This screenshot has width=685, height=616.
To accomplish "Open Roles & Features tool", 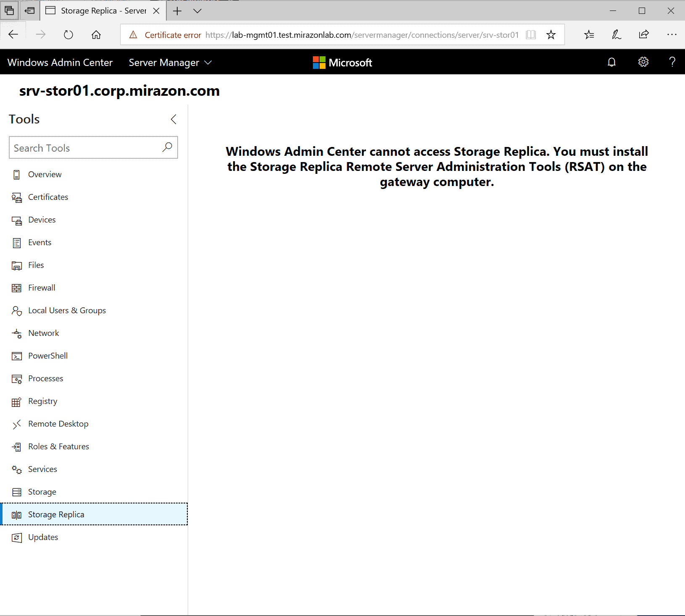I will (x=58, y=446).
